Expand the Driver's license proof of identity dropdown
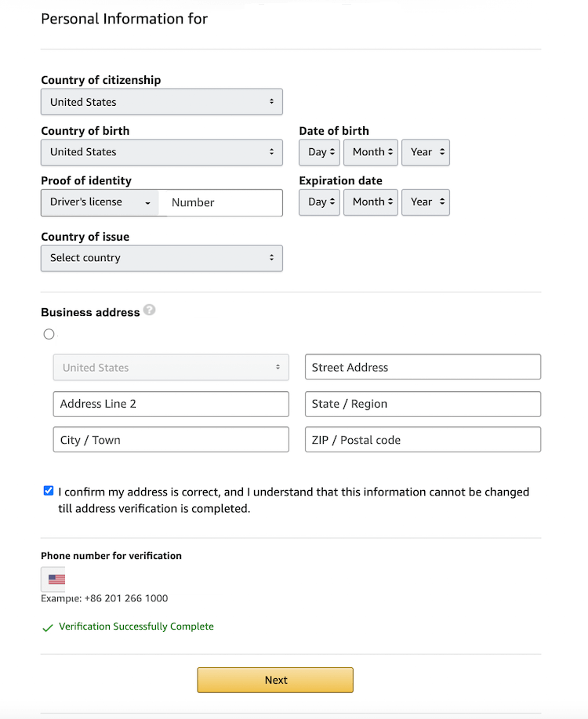 [99, 202]
